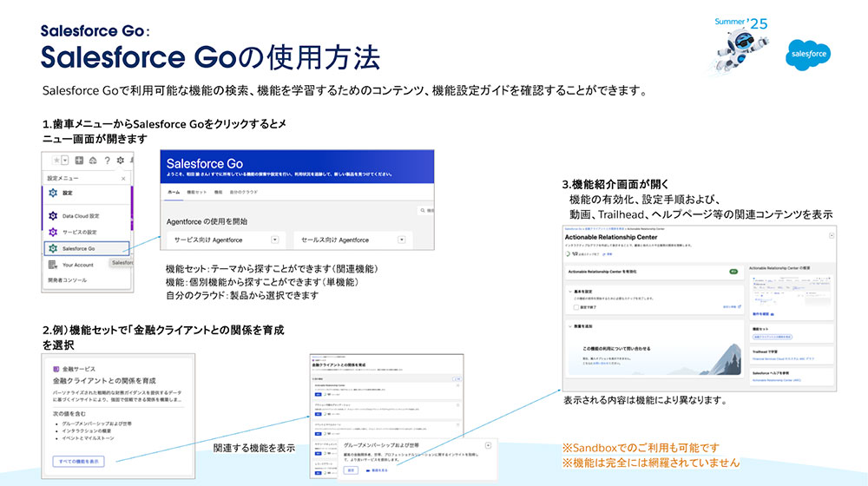Click the Salesforce cloud logo
The width and height of the screenshot is (868, 486).
(808, 55)
